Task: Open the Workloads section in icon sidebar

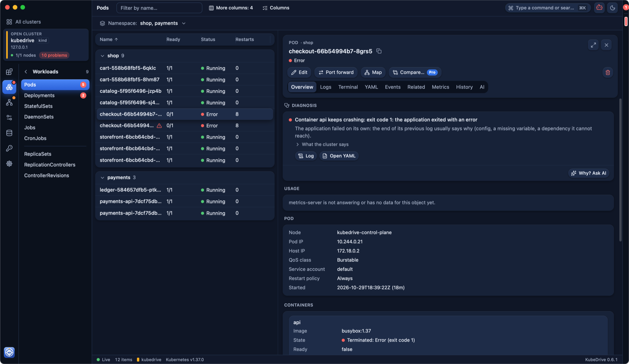Action: pyautogui.click(x=9, y=87)
